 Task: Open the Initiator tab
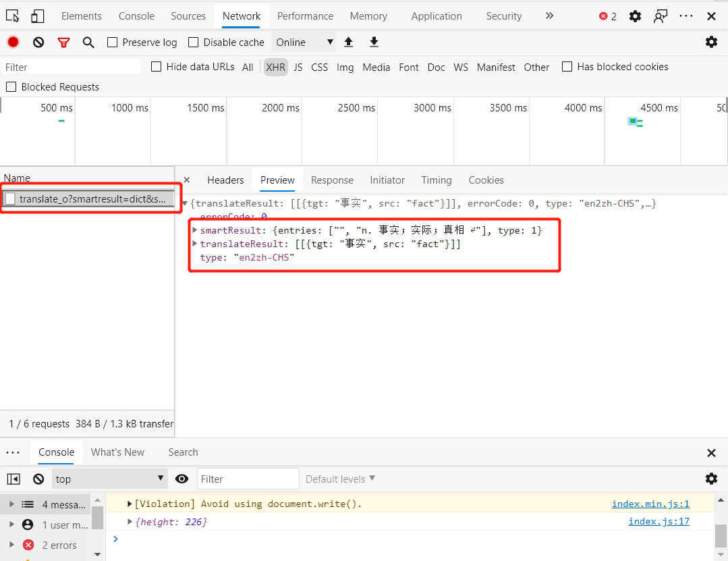(387, 180)
